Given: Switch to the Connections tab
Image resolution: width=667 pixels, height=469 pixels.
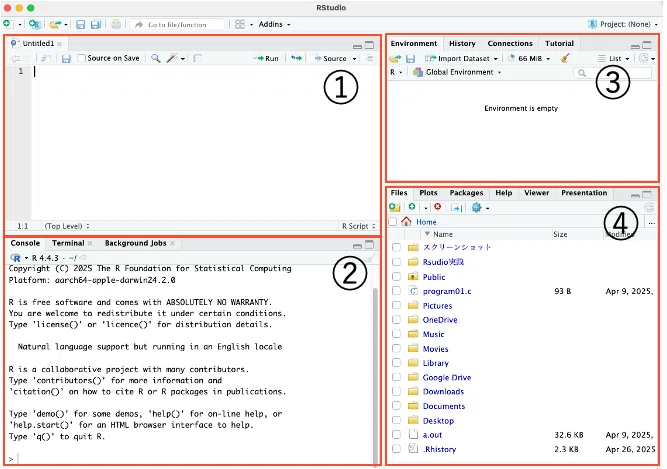Looking at the screenshot, I should tap(510, 43).
